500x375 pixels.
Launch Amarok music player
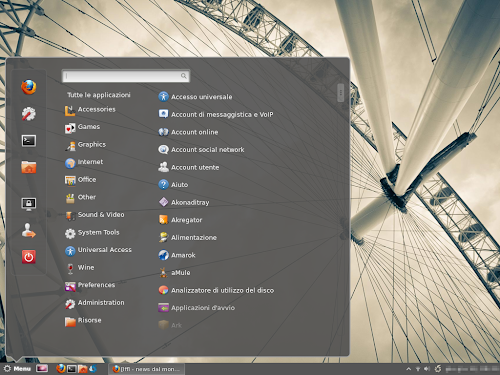[177, 255]
